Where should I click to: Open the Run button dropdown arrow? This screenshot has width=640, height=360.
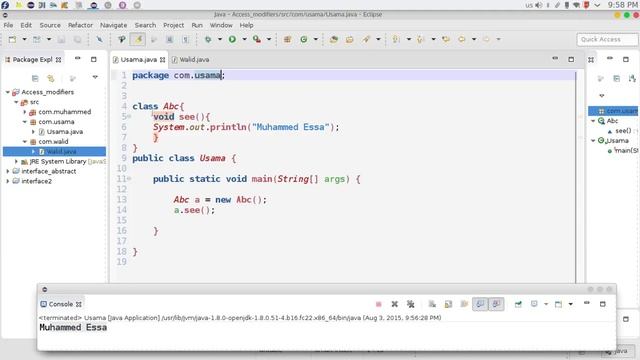(x=244, y=39)
